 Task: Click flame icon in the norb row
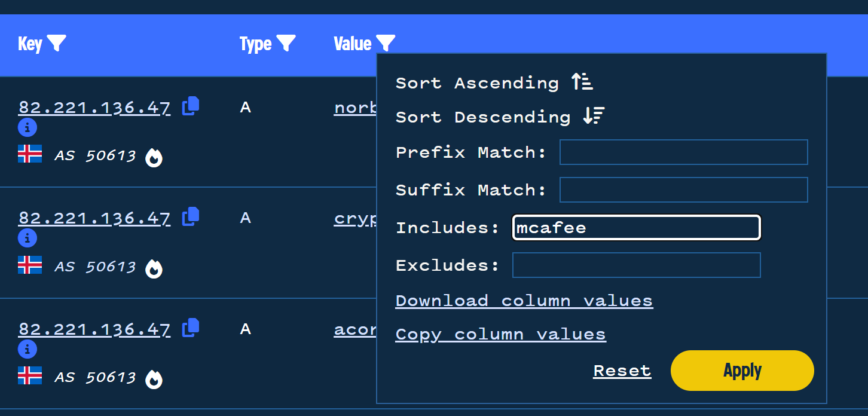(x=154, y=157)
